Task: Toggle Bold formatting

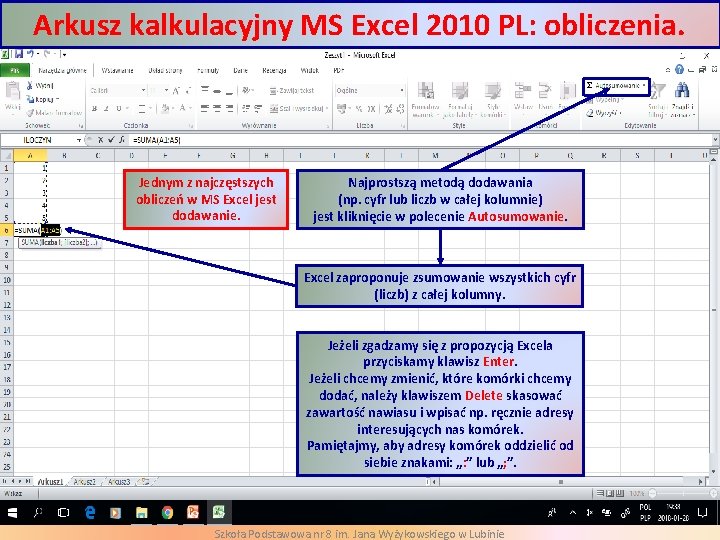Action: pos(95,108)
